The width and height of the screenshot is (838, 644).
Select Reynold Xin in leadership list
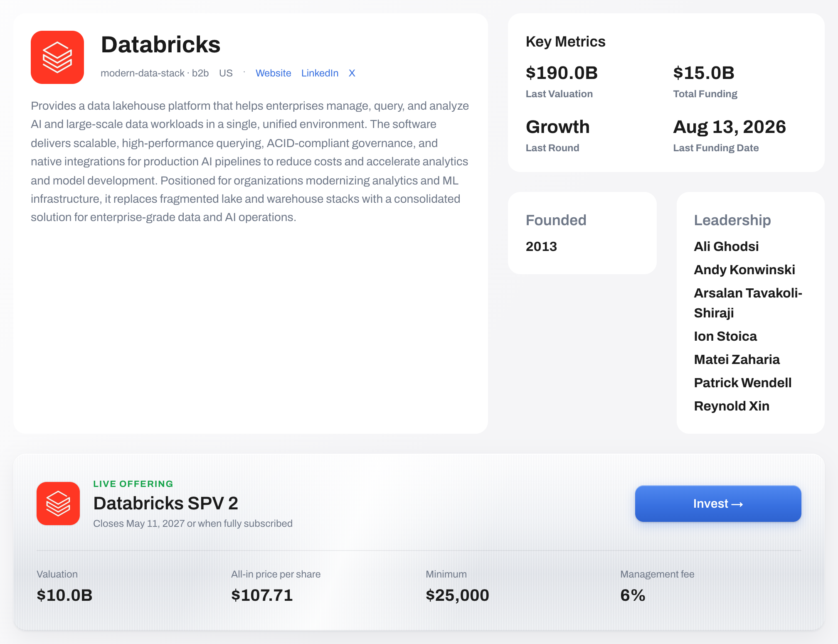(x=732, y=406)
